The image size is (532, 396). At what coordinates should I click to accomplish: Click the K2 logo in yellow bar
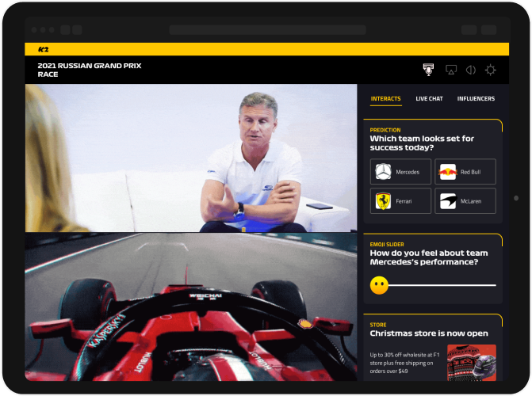coord(43,49)
